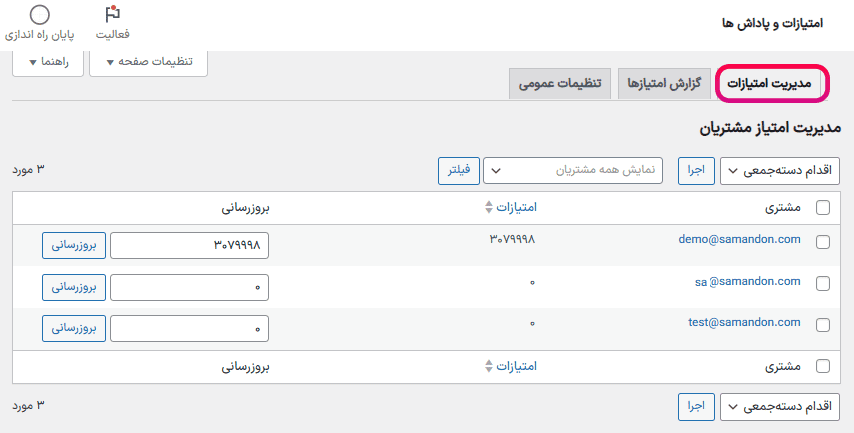Viewport: 854px width, 433px height.
Task: Open the demo@samandon.com customer link
Action: 739,239
